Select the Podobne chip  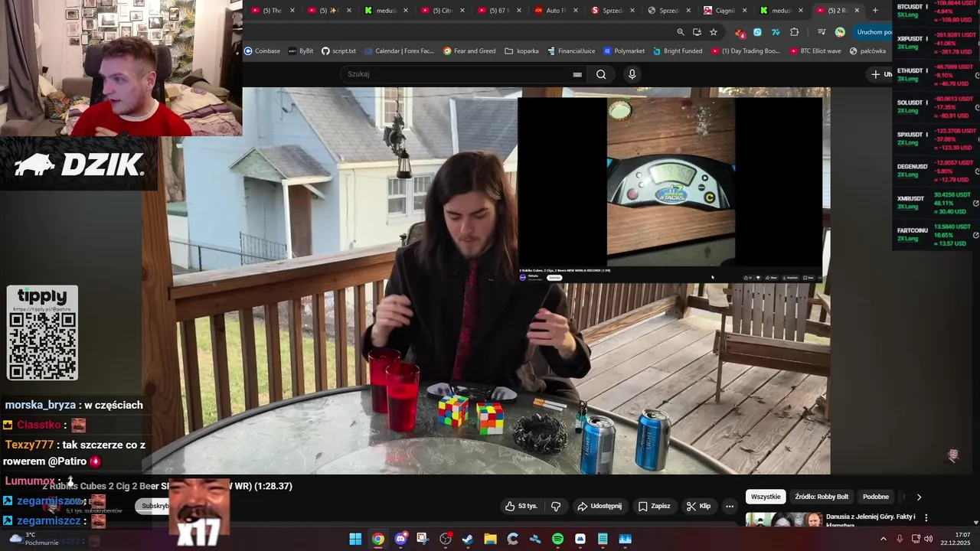click(x=876, y=497)
